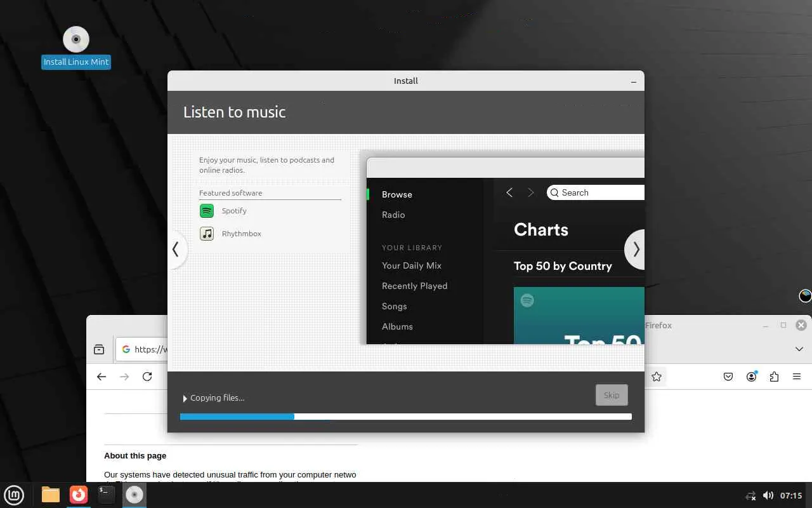This screenshot has height=508, width=812.
Task: Click 'About this page' in the Firefox page
Action: [135, 455]
